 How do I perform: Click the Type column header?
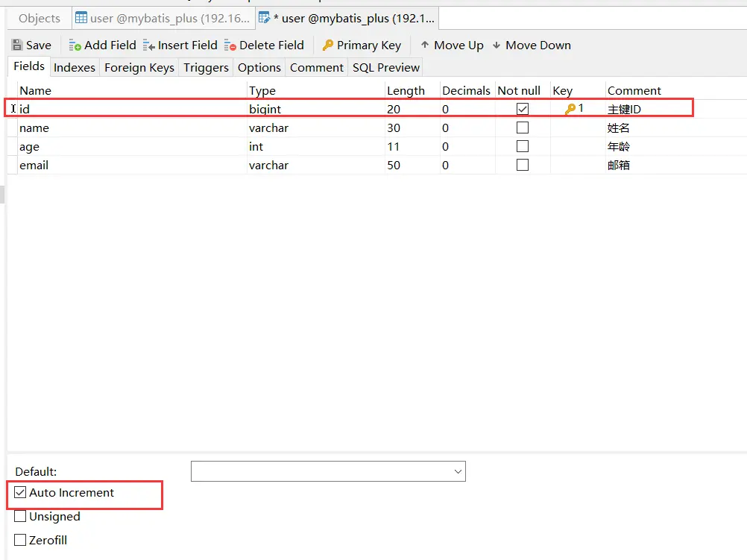click(316, 90)
